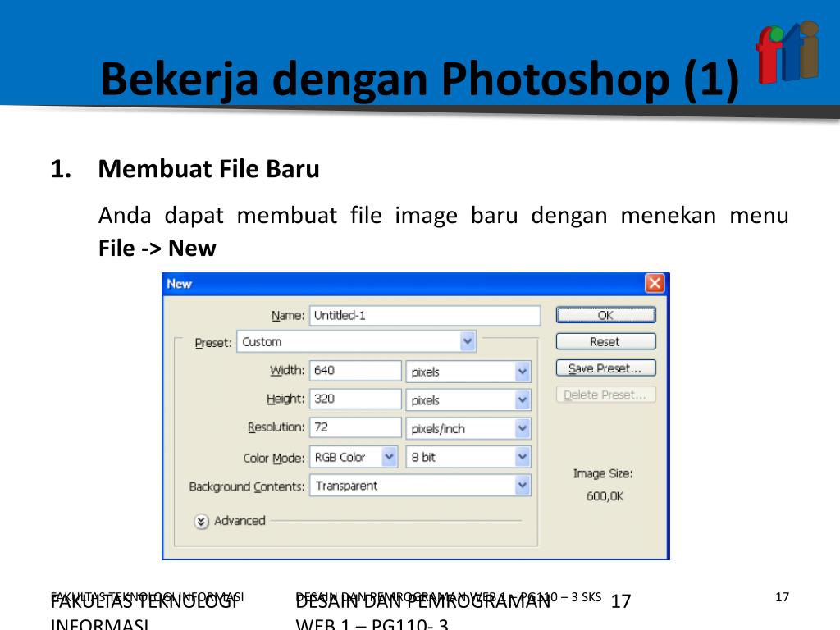Image resolution: width=840 pixels, height=630 pixels.
Task: Click the Width: label
Action: 287,370
